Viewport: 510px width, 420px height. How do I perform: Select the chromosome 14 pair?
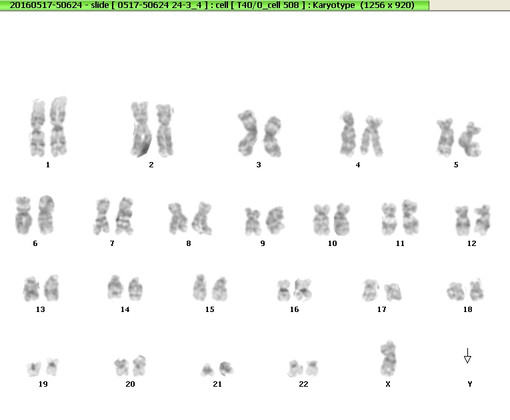(x=125, y=288)
